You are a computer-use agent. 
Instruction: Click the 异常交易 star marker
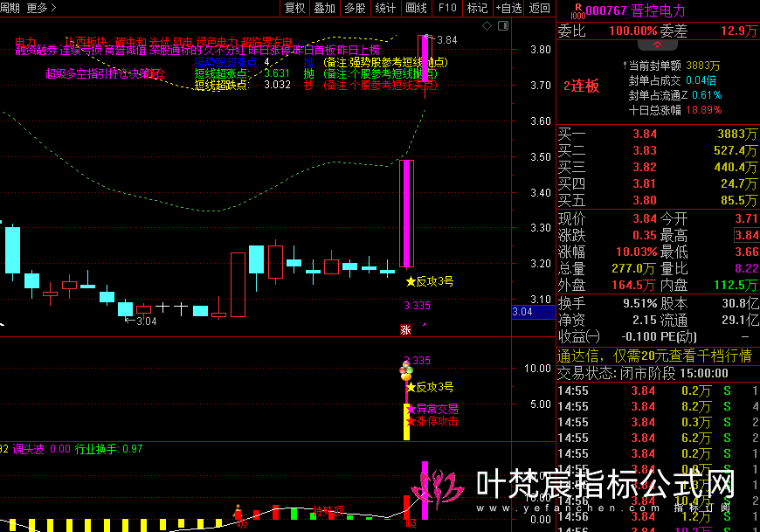click(434, 409)
